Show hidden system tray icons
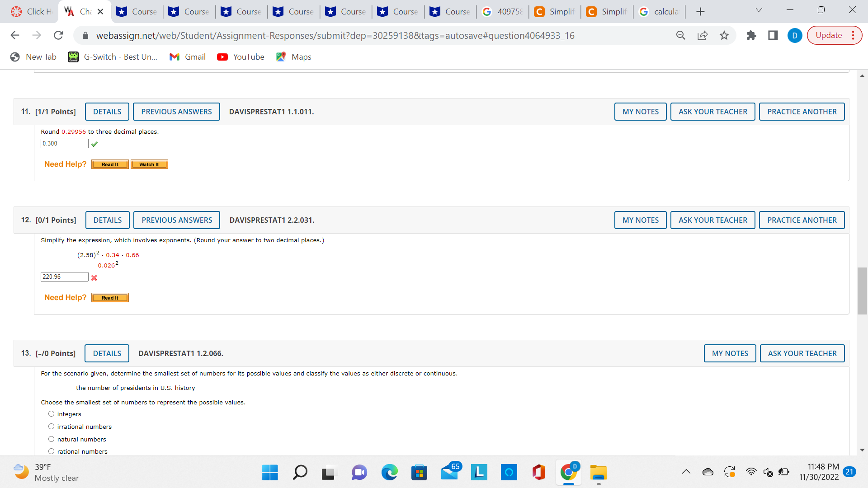Screen dimensions: 868x488 click(686, 472)
